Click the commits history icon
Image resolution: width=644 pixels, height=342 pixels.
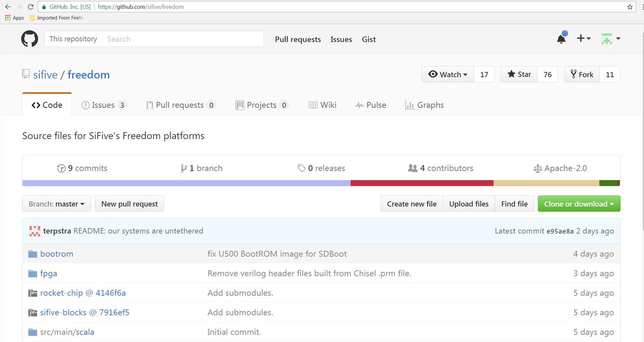61,168
